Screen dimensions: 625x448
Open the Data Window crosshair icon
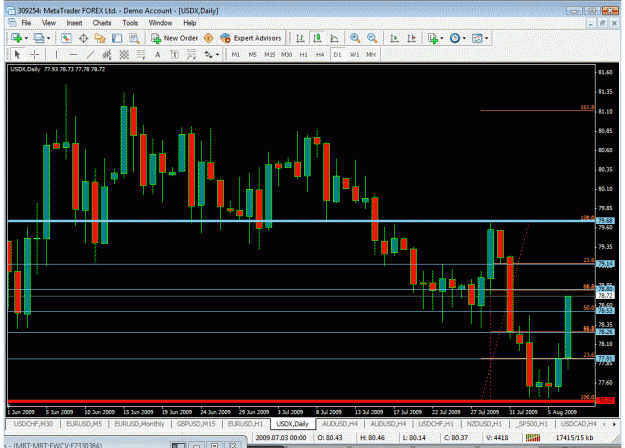pyautogui.click(x=83, y=38)
